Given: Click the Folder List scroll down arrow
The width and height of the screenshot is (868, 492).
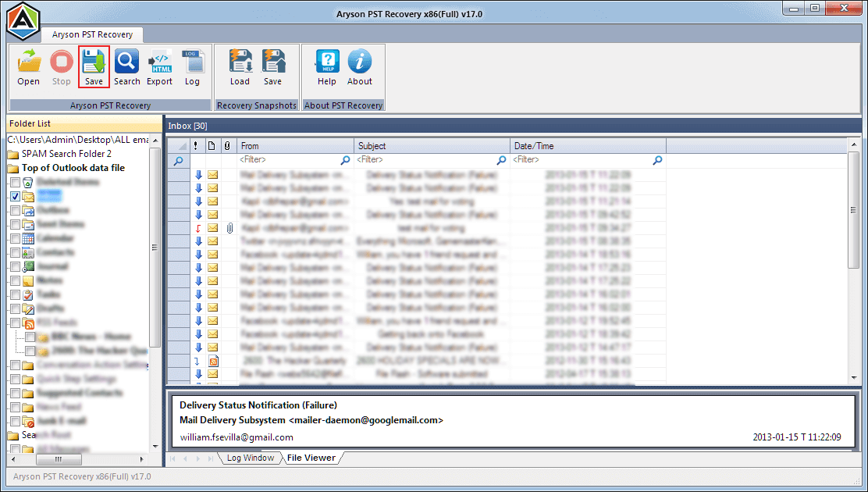Looking at the screenshot, I should pyautogui.click(x=155, y=447).
